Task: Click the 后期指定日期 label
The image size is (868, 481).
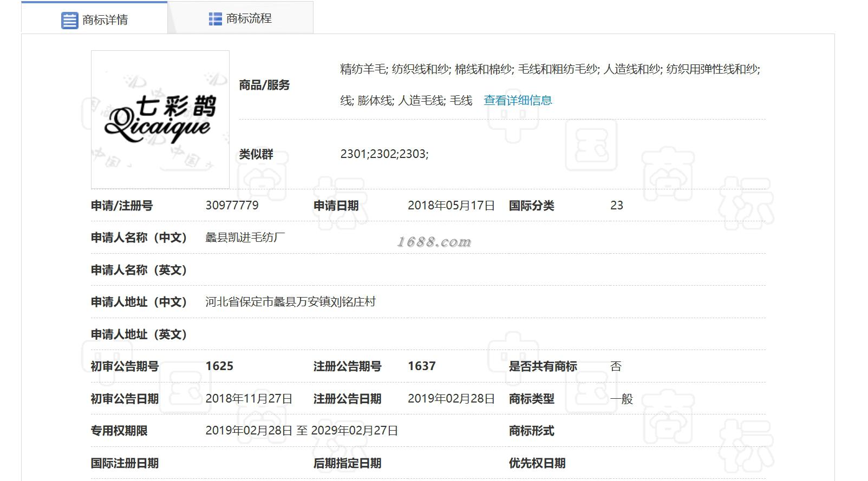Action: pos(347,463)
